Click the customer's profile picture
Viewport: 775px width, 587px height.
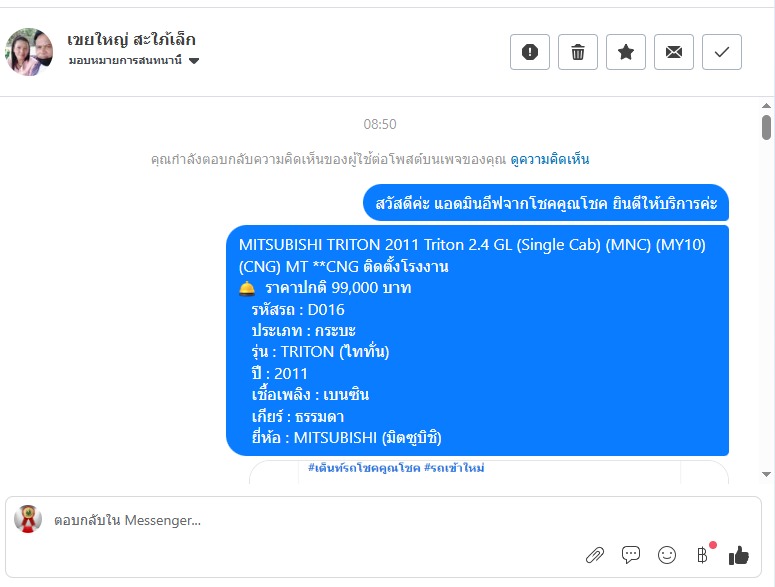coord(29,51)
